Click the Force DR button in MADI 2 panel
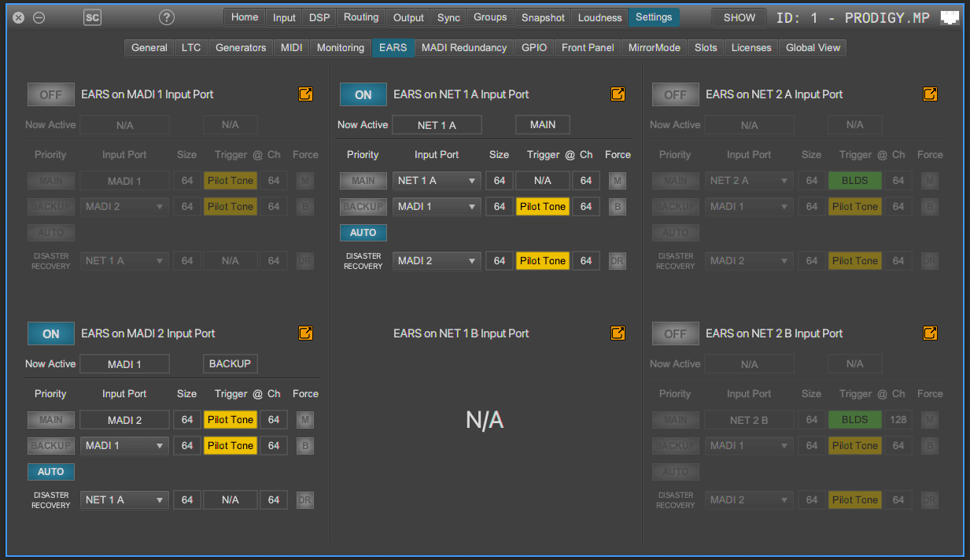This screenshot has height=560, width=970. [x=305, y=500]
